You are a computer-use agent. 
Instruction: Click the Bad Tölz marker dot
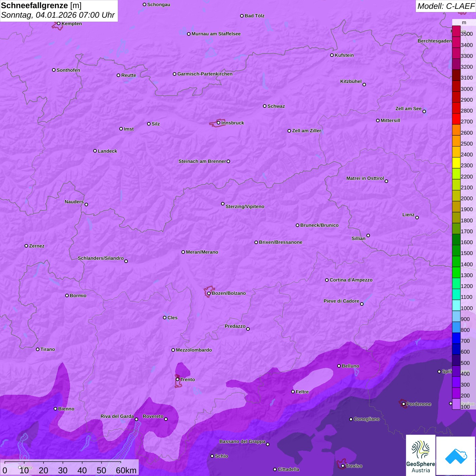(x=242, y=16)
